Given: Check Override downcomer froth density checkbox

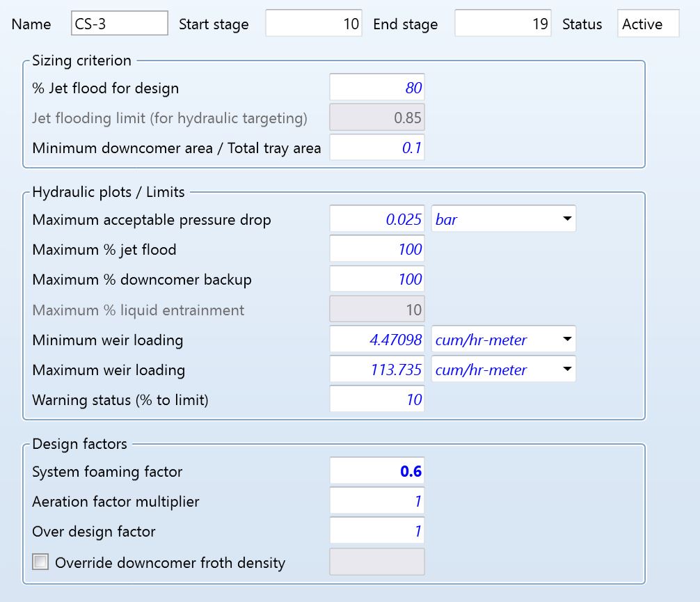Looking at the screenshot, I should tap(41, 562).
